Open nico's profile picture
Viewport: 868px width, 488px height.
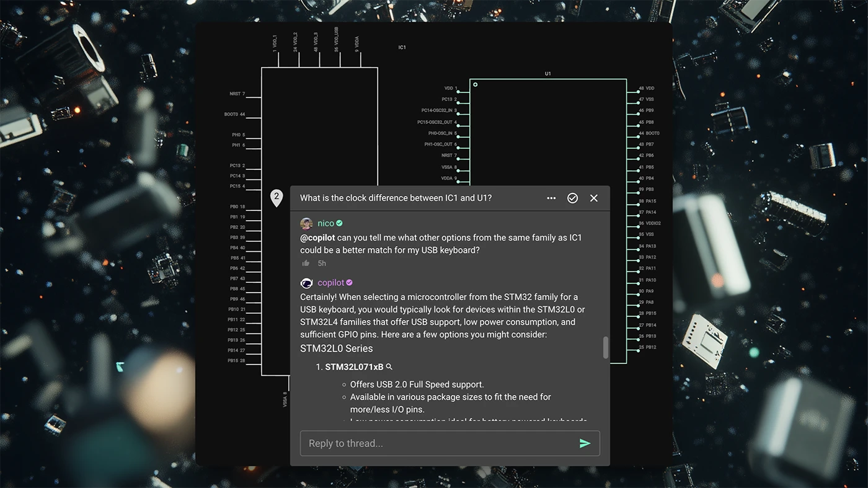306,223
